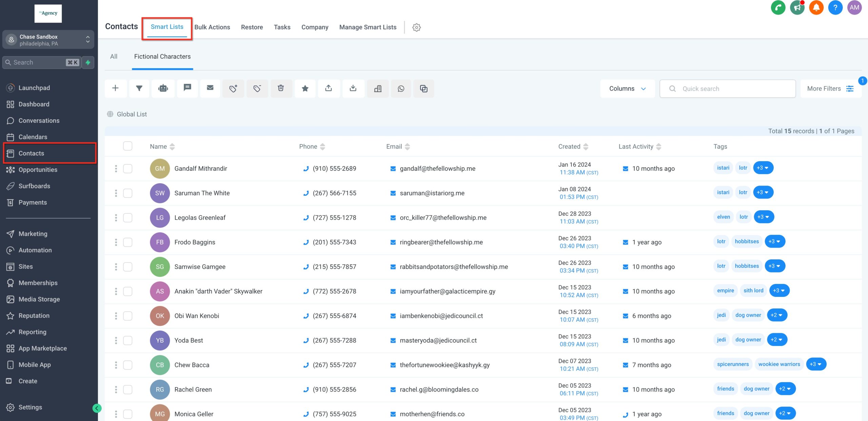Open More Filters
This screenshot has width=868, height=421.
click(831, 88)
